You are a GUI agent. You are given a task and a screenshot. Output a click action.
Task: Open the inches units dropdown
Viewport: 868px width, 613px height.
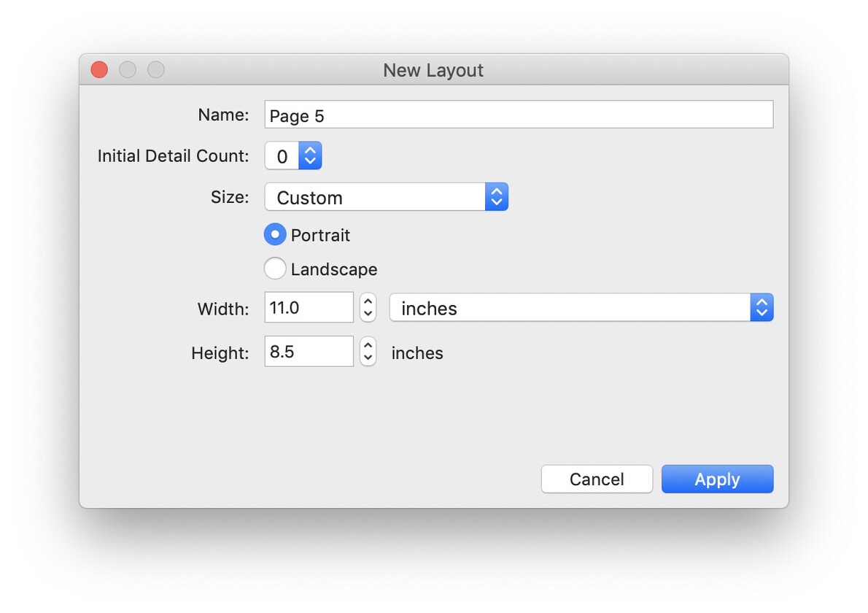tap(581, 308)
